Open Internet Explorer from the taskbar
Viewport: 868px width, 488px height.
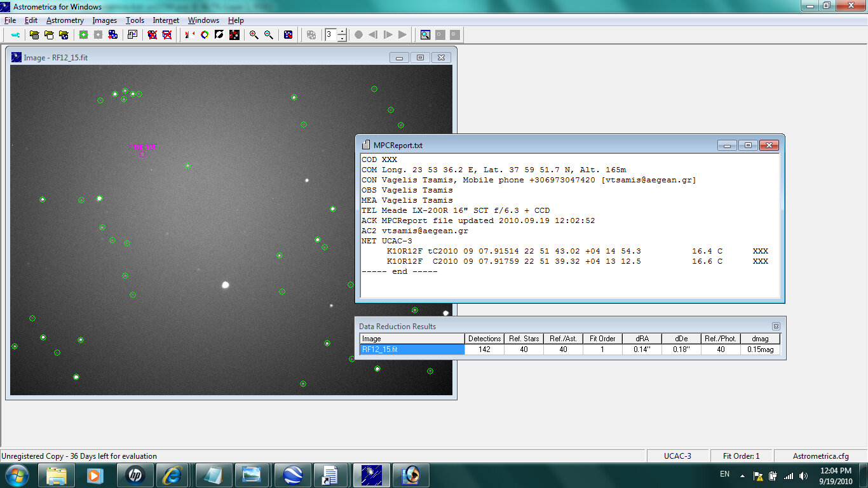coord(173,475)
